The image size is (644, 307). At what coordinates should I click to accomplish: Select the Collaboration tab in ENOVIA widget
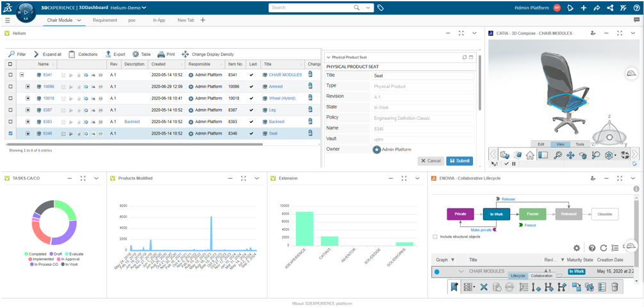point(541,276)
